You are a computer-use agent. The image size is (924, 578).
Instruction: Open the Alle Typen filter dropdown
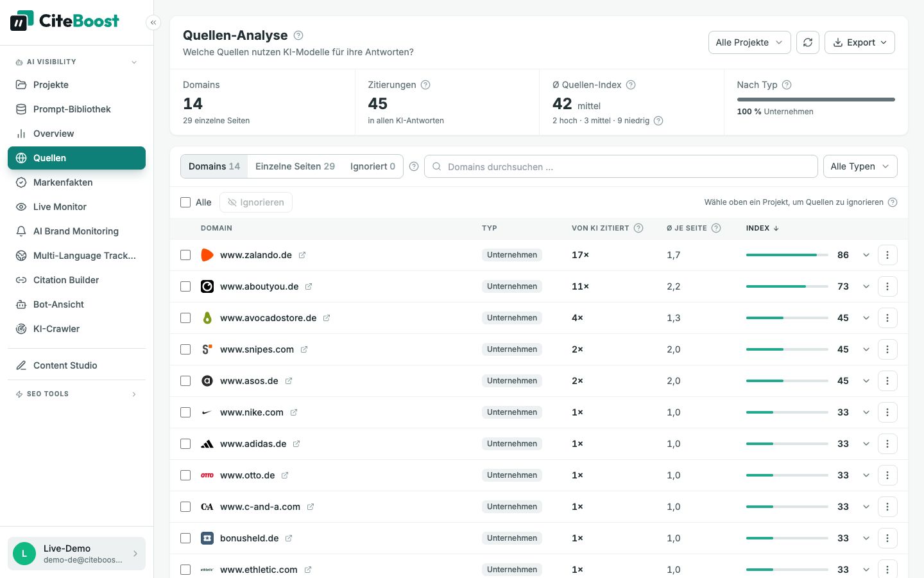click(x=860, y=166)
